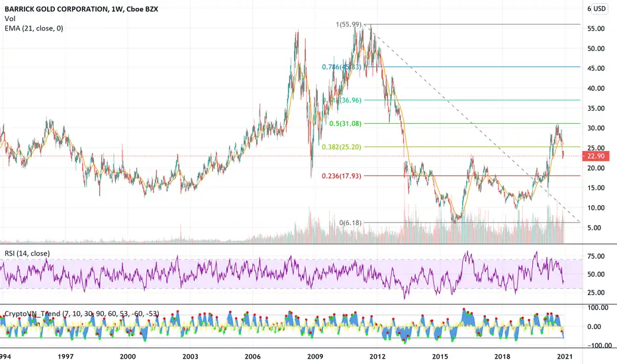
Task: Click 35.00 on the price axis
Action: (596, 109)
